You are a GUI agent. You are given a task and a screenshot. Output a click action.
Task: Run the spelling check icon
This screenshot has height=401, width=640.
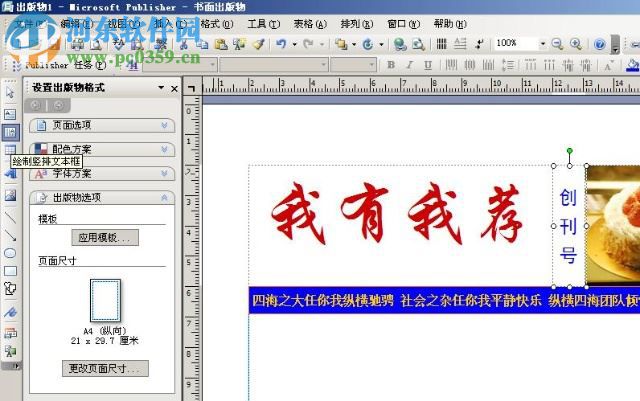tap(118, 44)
